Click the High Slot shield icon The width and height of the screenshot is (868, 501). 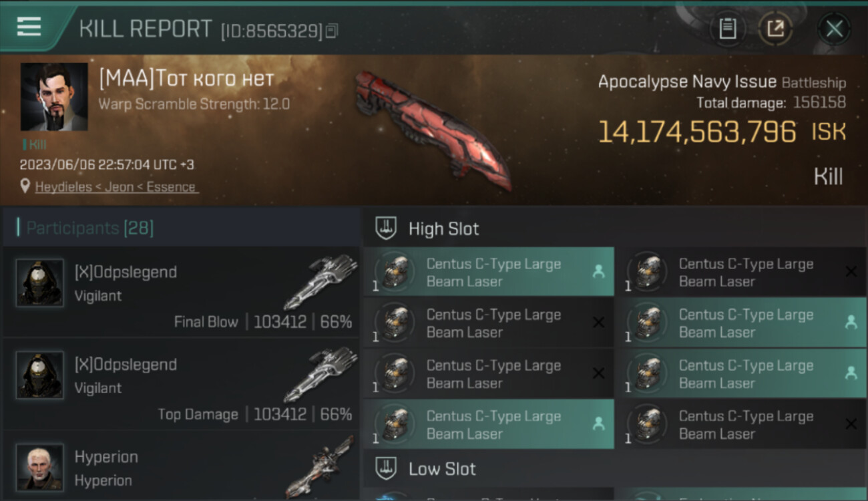(385, 228)
